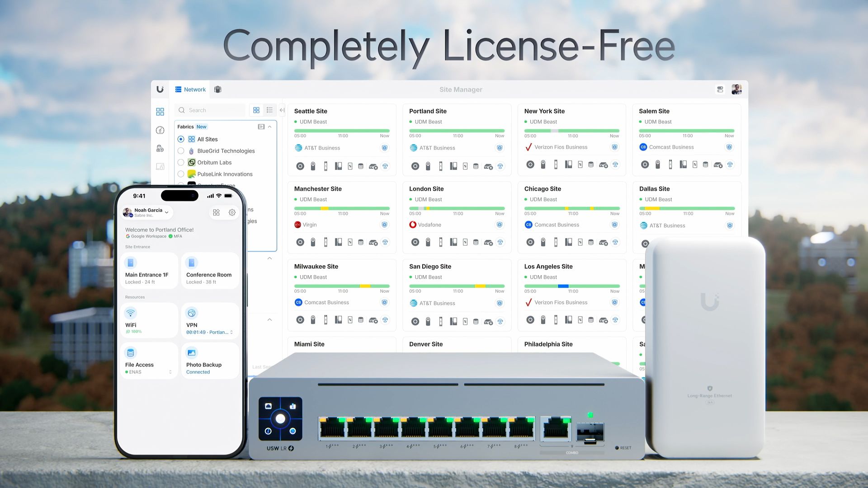Open File Access ENAS selector arrows
The height and width of the screenshot is (488, 868).
[170, 372]
